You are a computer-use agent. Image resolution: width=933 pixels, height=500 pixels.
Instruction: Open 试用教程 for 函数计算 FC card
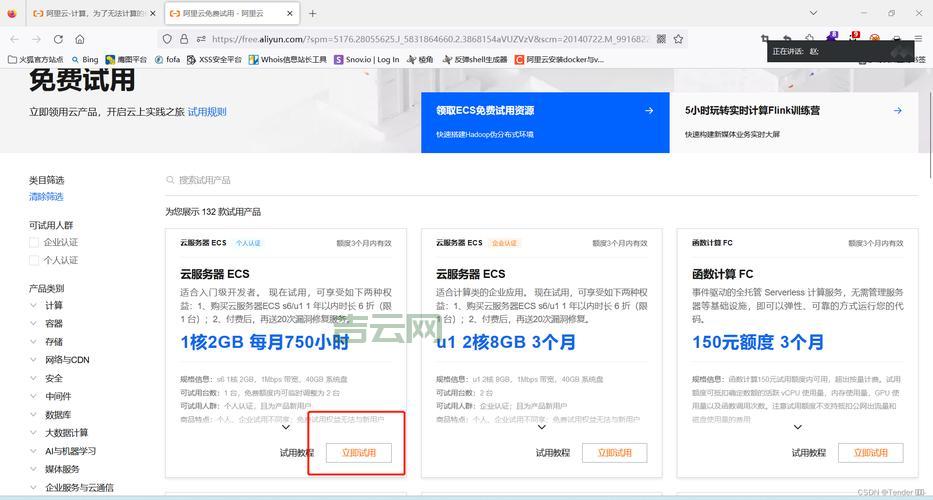[x=809, y=453]
